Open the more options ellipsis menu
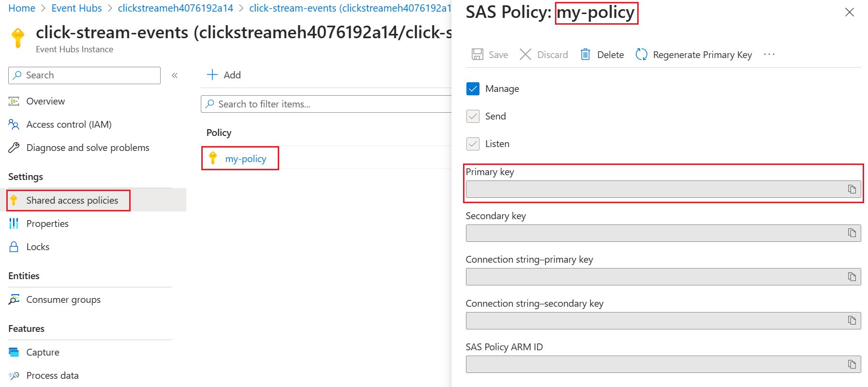This screenshot has height=387, width=868. tap(769, 55)
